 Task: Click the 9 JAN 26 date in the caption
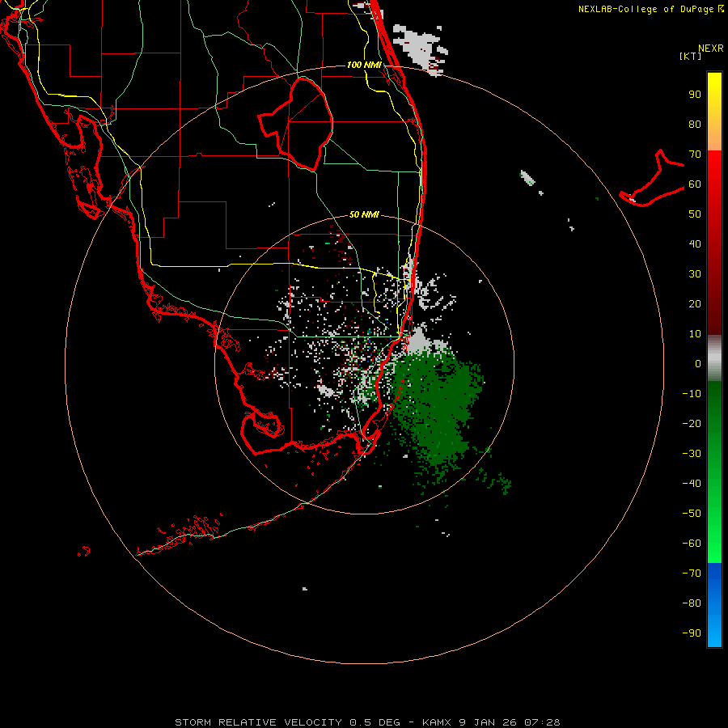tap(488, 722)
